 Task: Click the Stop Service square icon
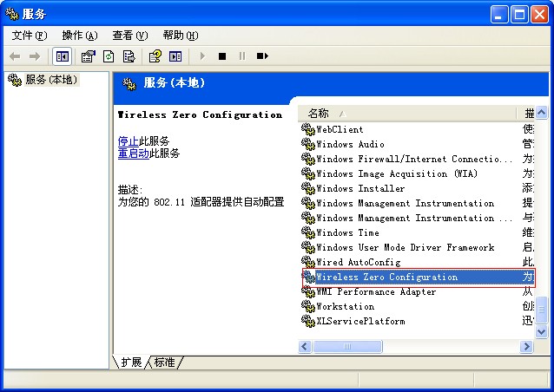click(x=222, y=56)
